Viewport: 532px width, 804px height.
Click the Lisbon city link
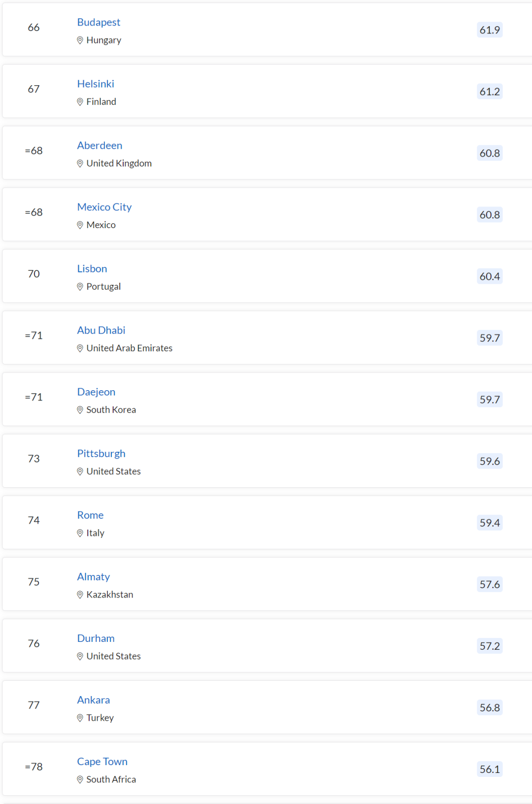92,268
